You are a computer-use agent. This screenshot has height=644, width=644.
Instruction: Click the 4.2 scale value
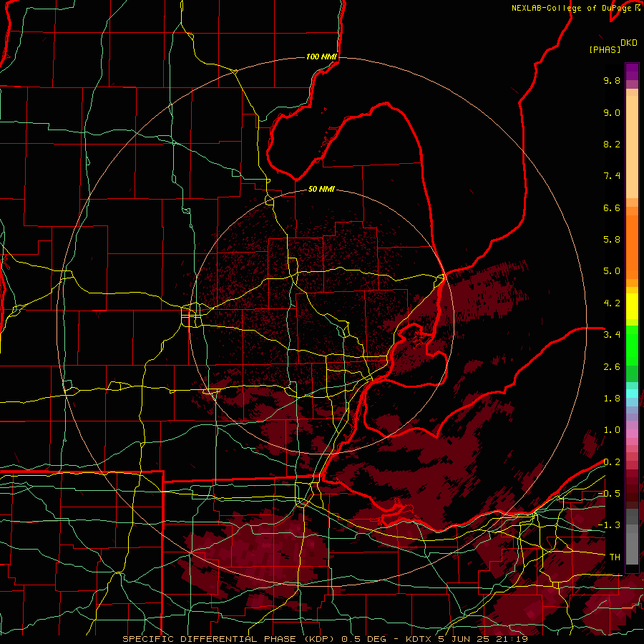[x=612, y=303]
